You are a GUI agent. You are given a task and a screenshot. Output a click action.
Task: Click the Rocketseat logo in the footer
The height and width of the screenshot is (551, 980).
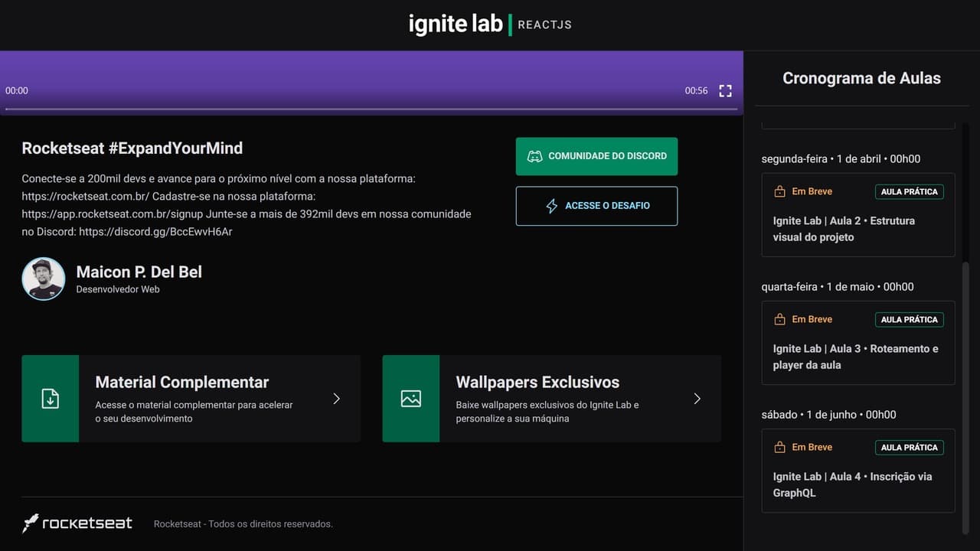77,523
